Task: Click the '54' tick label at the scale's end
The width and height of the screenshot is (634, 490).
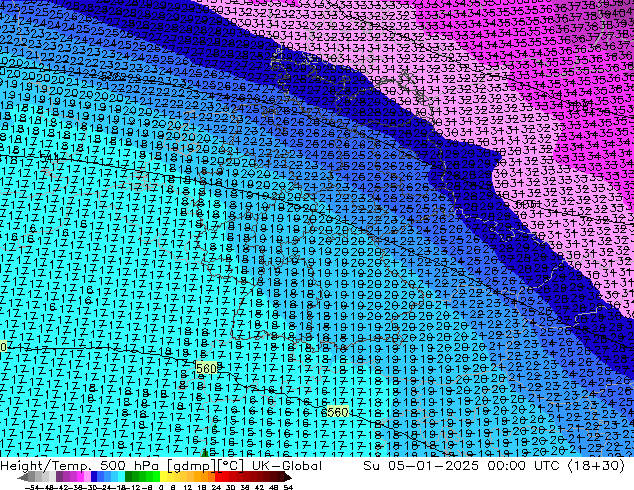Action: coord(288,488)
